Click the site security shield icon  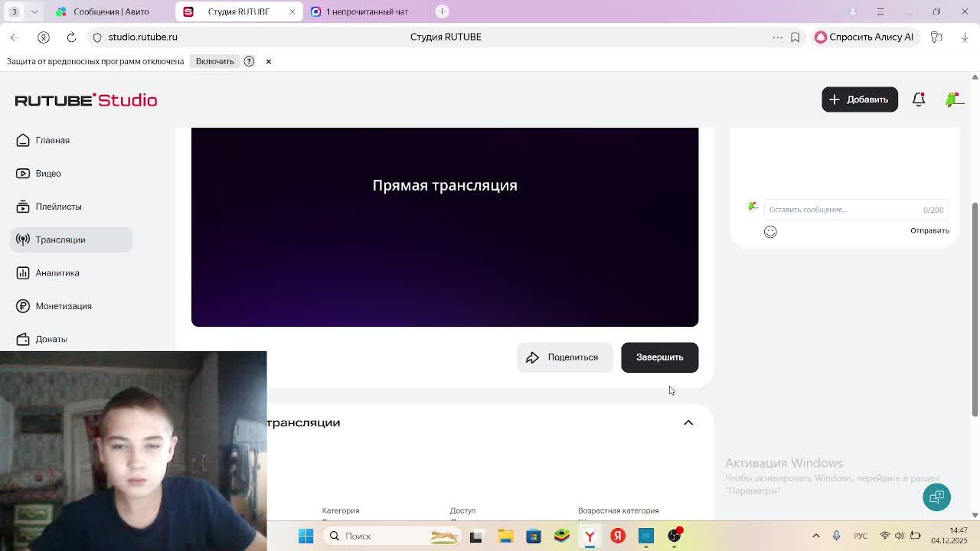pyautogui.click(x=97, y=37)
